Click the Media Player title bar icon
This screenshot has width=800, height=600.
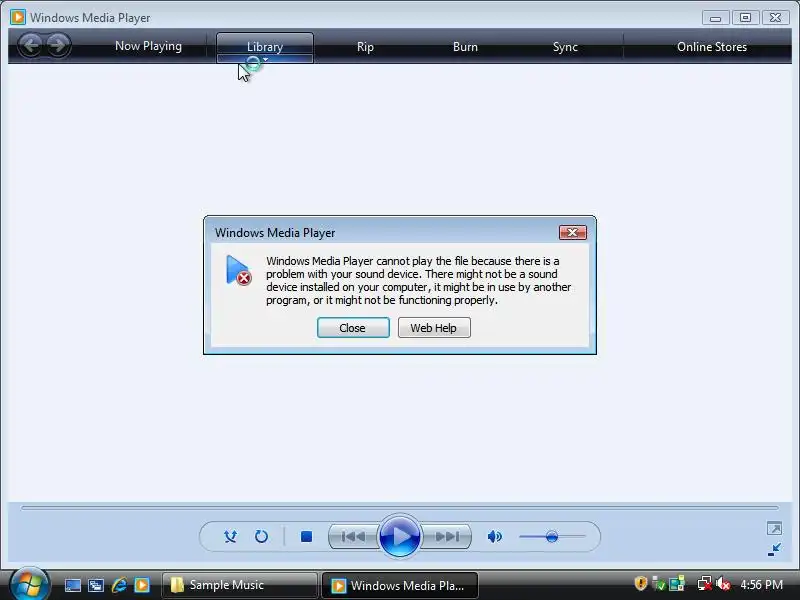tap(18, 17)
